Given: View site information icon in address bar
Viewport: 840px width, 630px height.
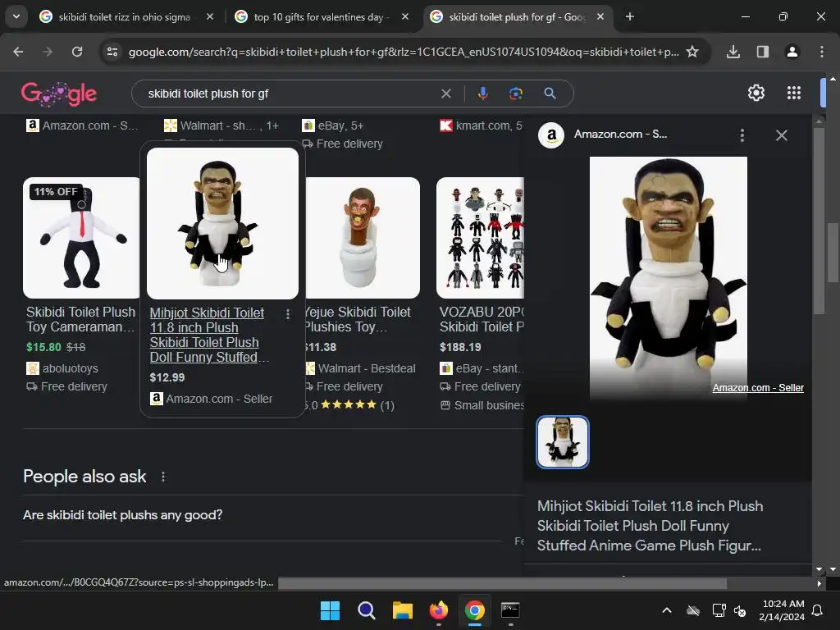Looking at the screenshot, I should (x=112, y=52).
